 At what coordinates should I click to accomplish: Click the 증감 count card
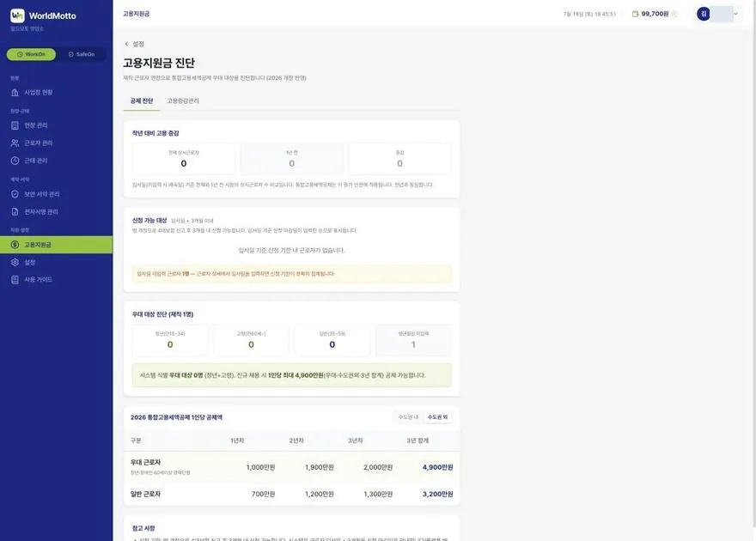[399, 159]
